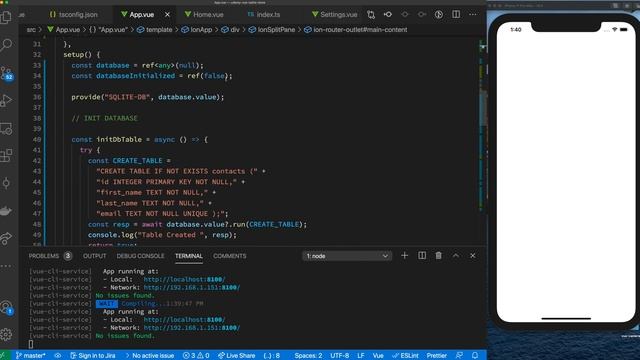Open last Network 192.168.1.151:8100 link

tap(192, 328)
